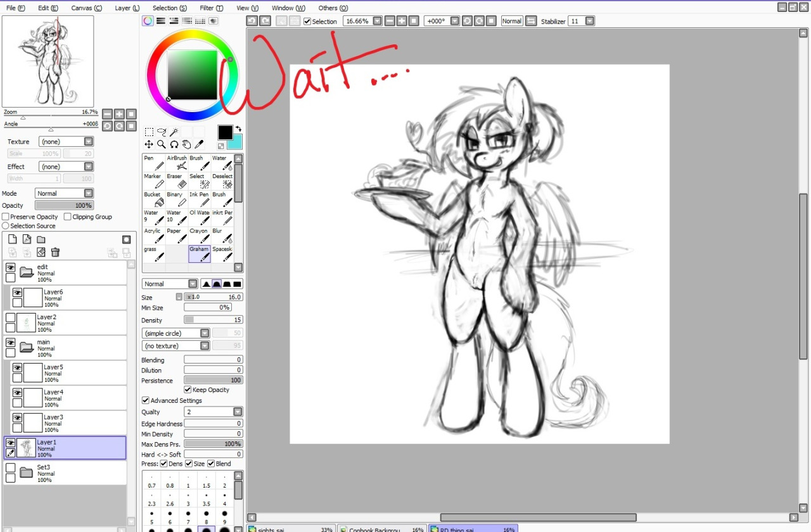Viewport: 811px width, 532px height.
Task: Adjust the brush Density slider
Action: [214, 320]
